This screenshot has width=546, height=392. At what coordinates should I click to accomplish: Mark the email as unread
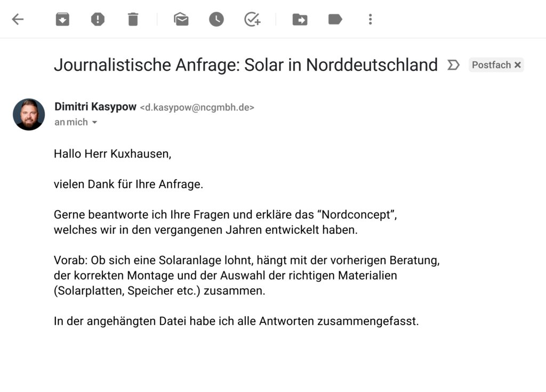(x=181, y=20)
